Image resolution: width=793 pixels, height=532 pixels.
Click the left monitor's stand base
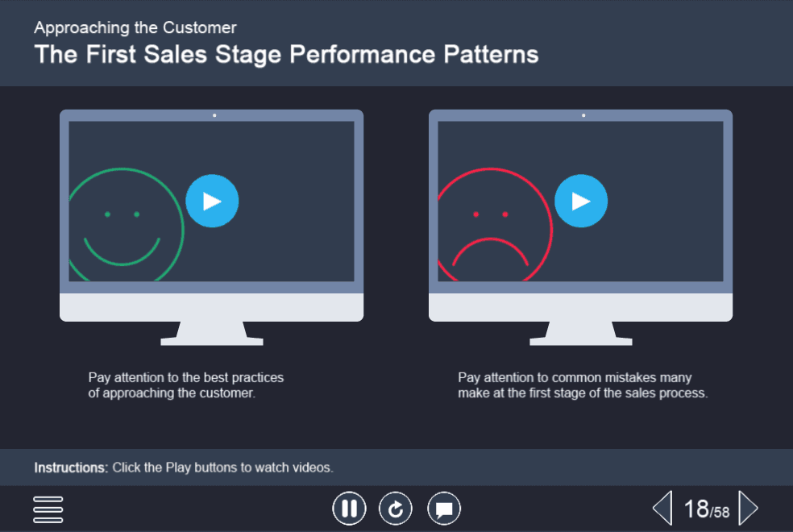tap(211, 339)
